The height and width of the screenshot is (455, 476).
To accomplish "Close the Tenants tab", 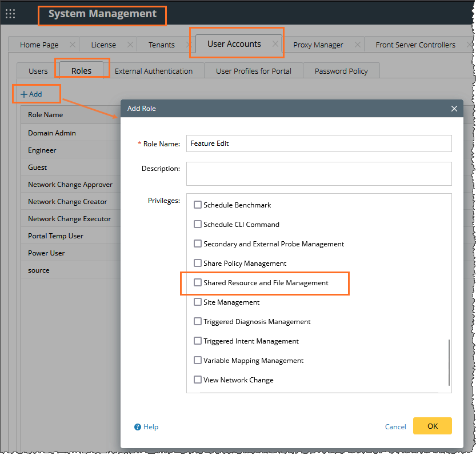I will coord(189,45).
